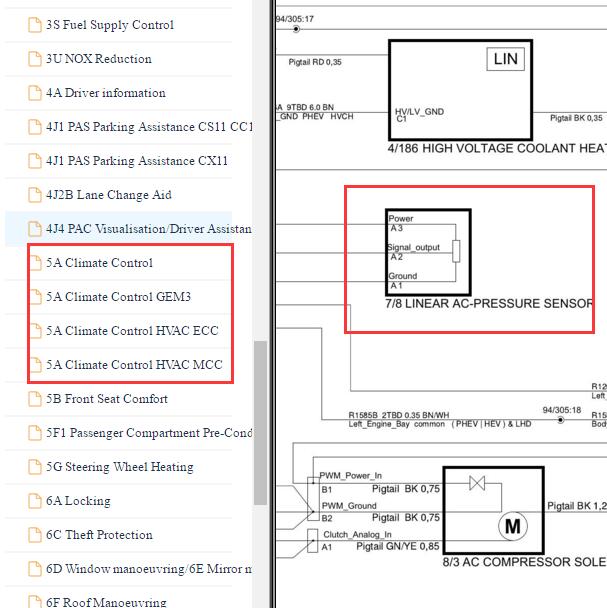
Task: Click the HV/LV_GND C1 pin label
Action: click(x=419, y=115)
